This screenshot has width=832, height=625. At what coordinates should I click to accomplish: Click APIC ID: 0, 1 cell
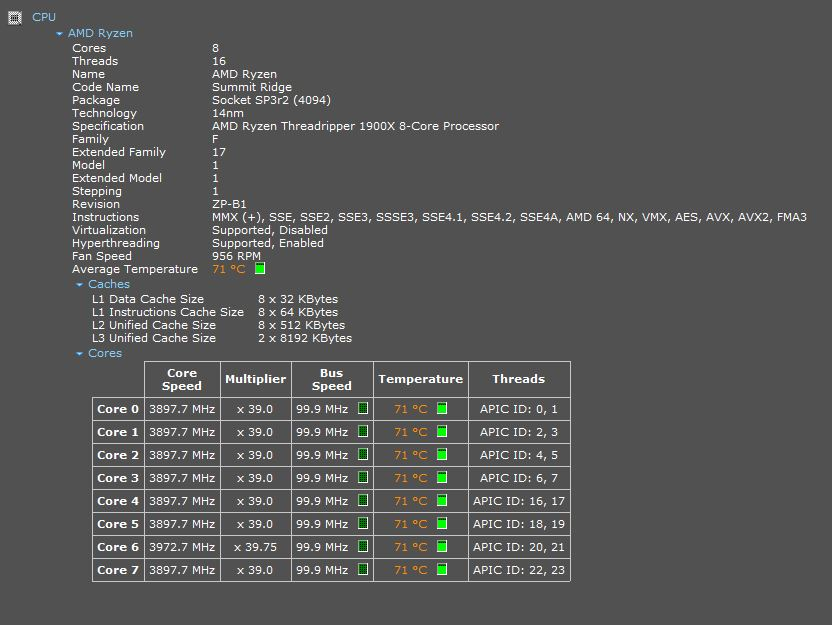coord(519,409)
